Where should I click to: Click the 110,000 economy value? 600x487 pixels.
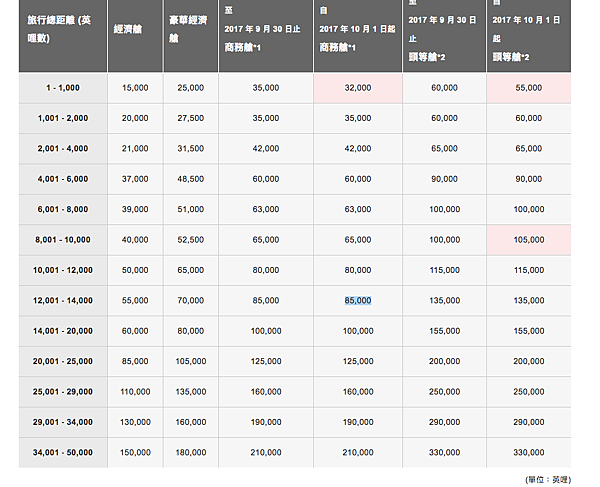click(x=135, y=392)
